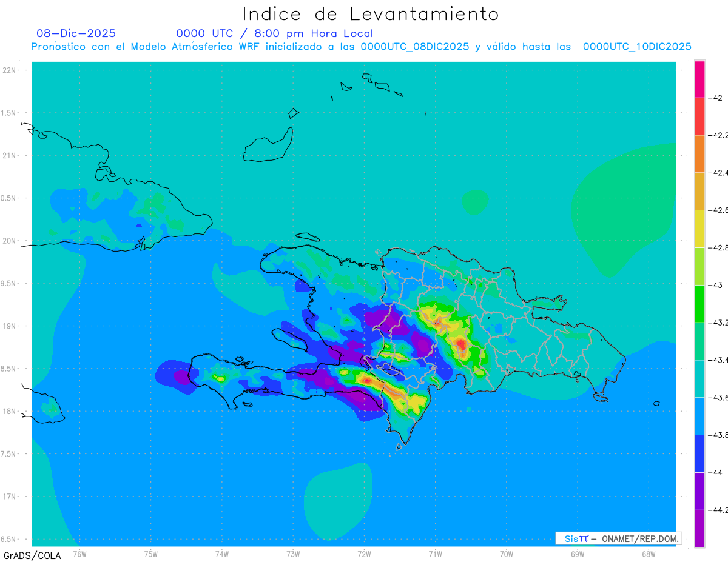
Task: Click the "73W" longitude label
Action: tap(293, 554)
